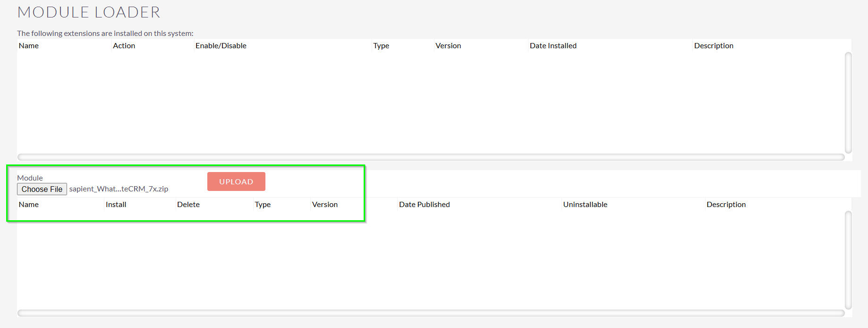
Task: Select the Date Published column header
Action: click(x=424, y=205)
